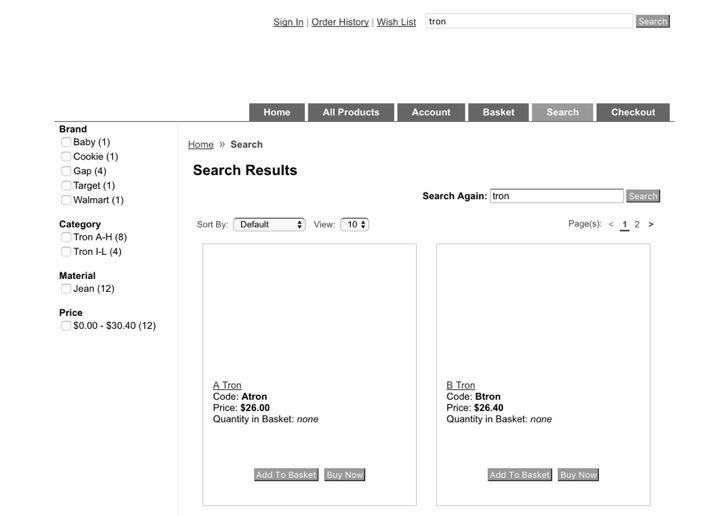Focus the Search Again input field
The width and height of the screenshot is (720, 516).
[557, 196]
